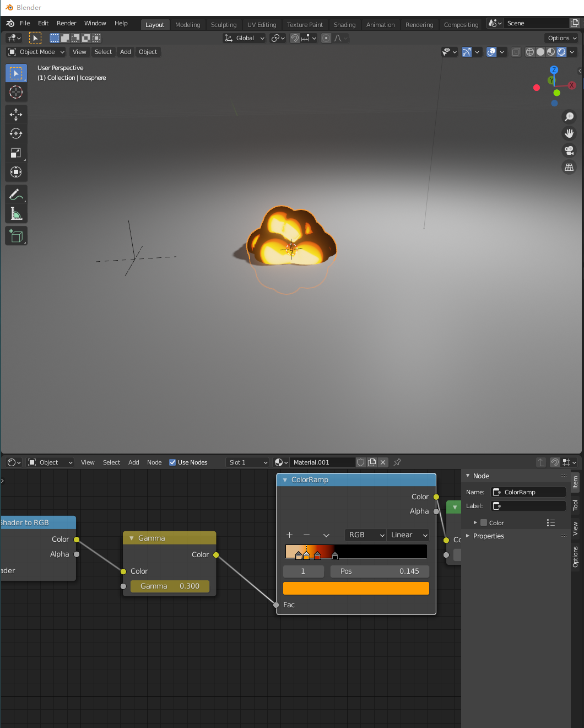Switch to Solid viewport shading
The height and width of the screenshot is (728, 584).
[x=540, y=52]
